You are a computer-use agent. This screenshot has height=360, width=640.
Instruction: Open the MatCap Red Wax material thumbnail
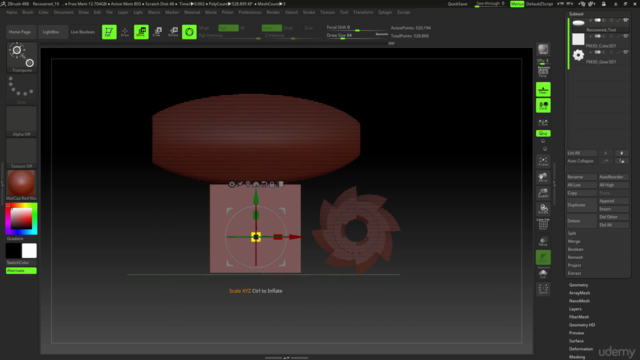coord(21,183)
